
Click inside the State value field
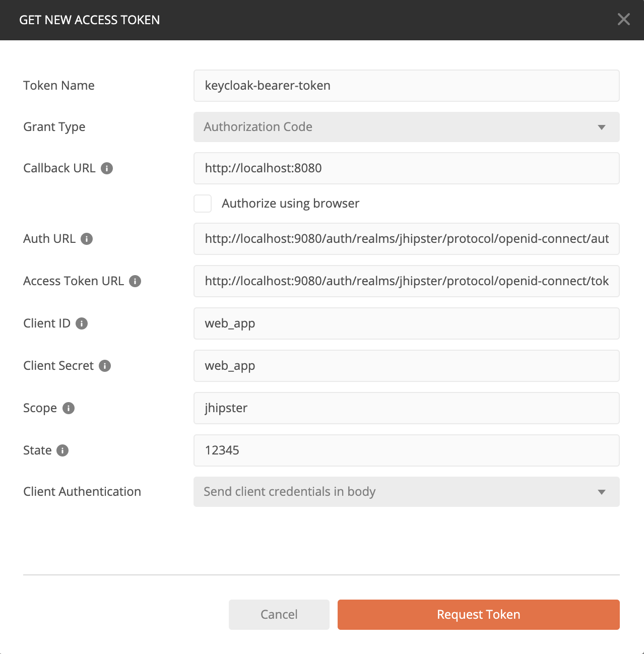coord(406,450)
